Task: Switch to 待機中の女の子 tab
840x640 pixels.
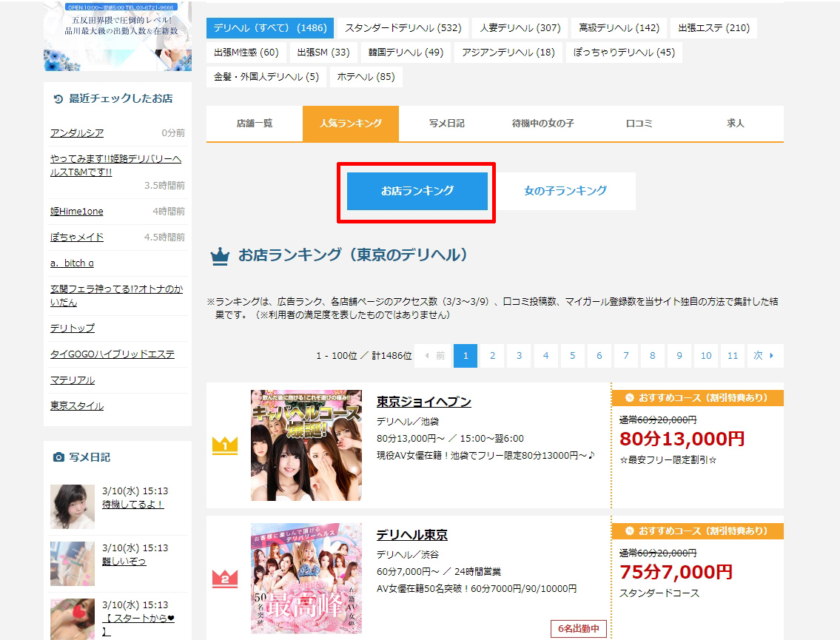Action: (x=543, y=124)
